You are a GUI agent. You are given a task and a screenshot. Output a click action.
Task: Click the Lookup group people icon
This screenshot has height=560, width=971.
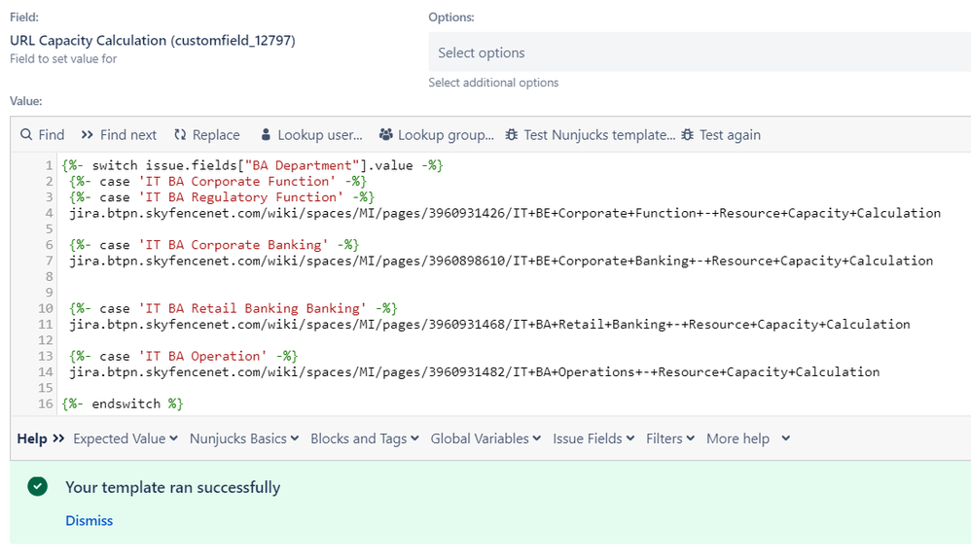386,134
